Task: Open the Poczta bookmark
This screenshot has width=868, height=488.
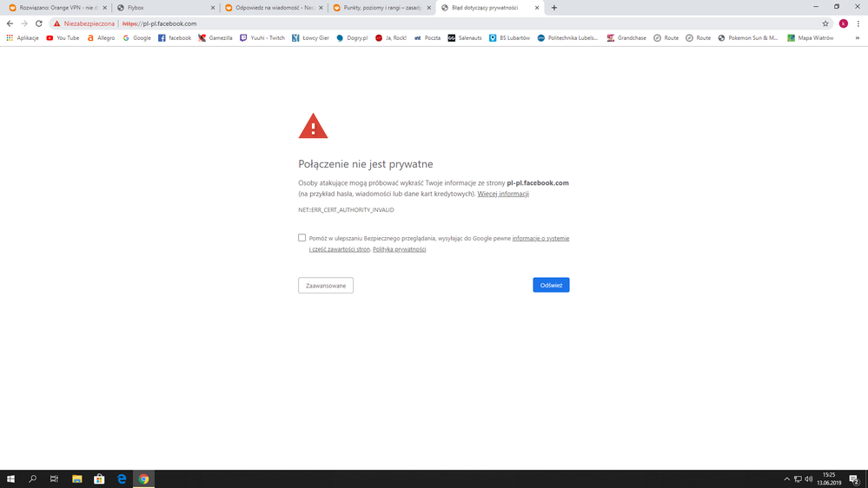Action: click(427, 38)
